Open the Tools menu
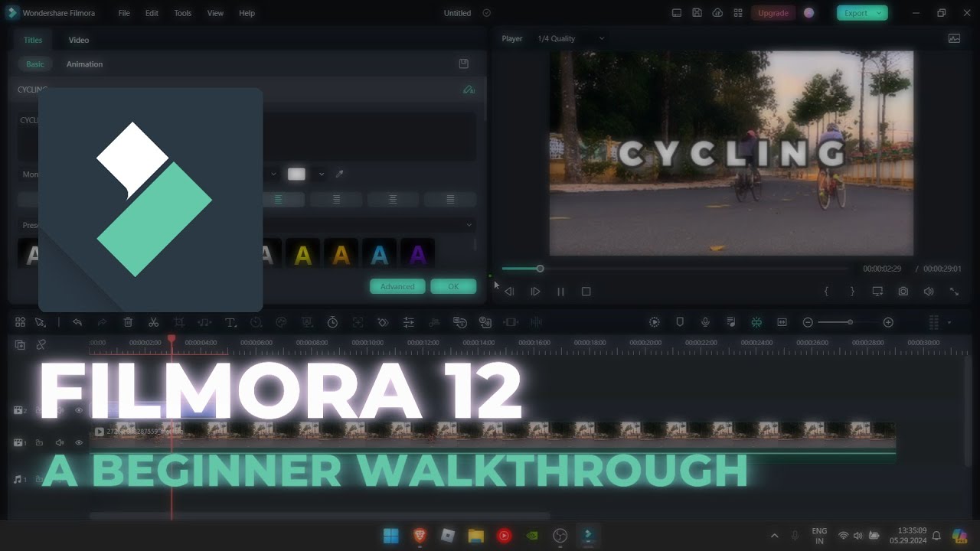980x551 pixels. pos(183,13)
